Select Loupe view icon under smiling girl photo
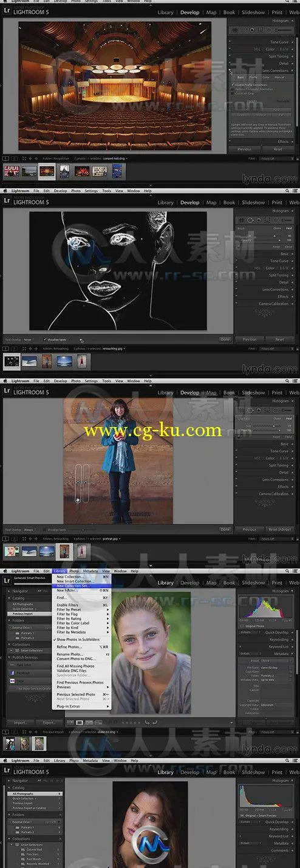The height and width of the screenshot is (868, 300). [79, 722]
